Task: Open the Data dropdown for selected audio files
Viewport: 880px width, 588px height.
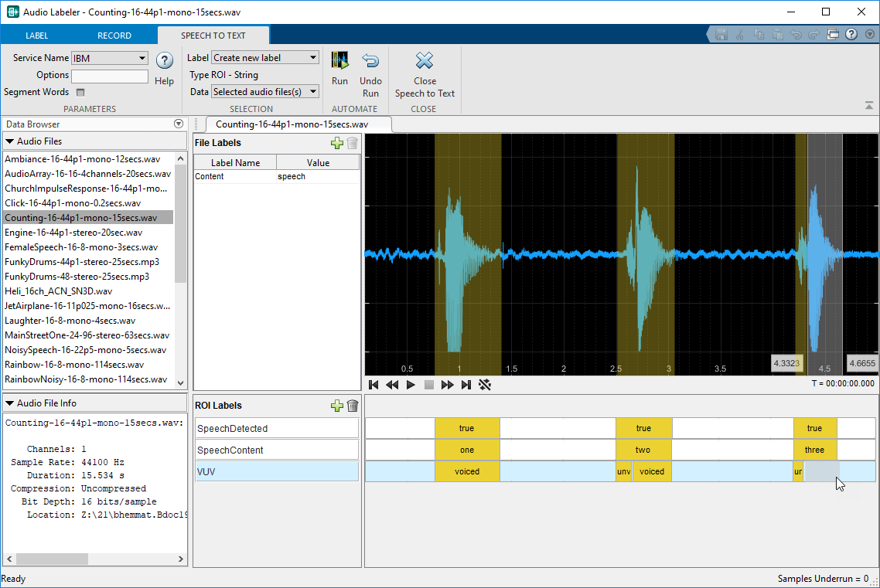Action: point(264,92)
